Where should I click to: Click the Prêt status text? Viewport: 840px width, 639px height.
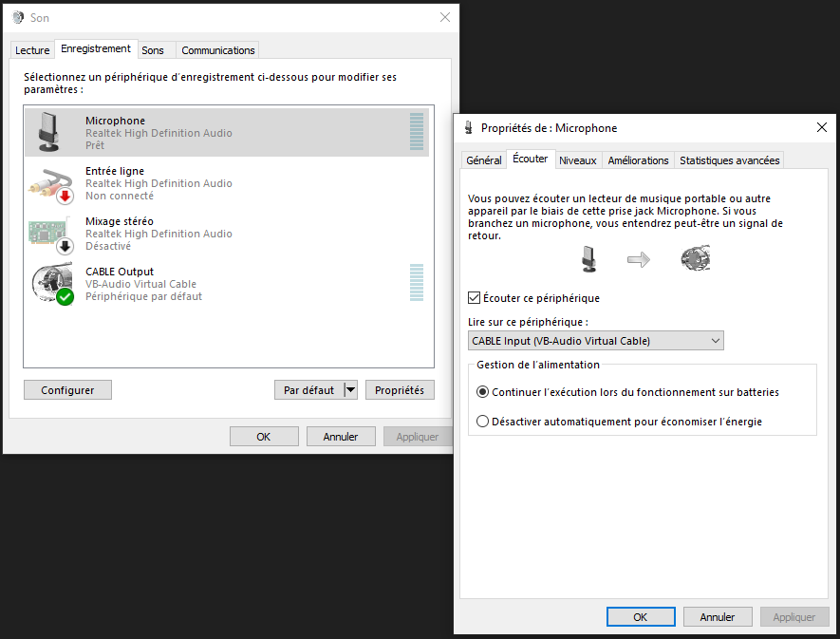pyautogui.click(x=95, y=145)
